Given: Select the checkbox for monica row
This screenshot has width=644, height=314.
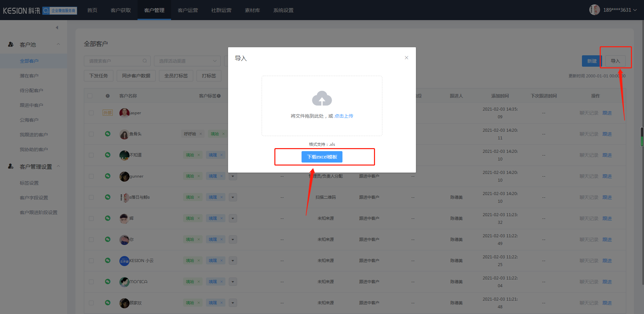Looking at the screenshot, I should [x=91, y=282].
